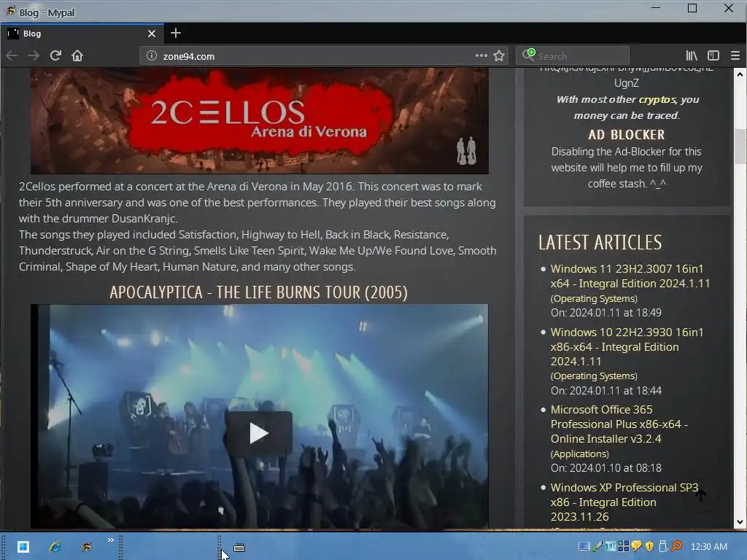The width and height of the screenshot is (747, 560).
Task: Open page actions three-dot menu
Action: (481, 55)
